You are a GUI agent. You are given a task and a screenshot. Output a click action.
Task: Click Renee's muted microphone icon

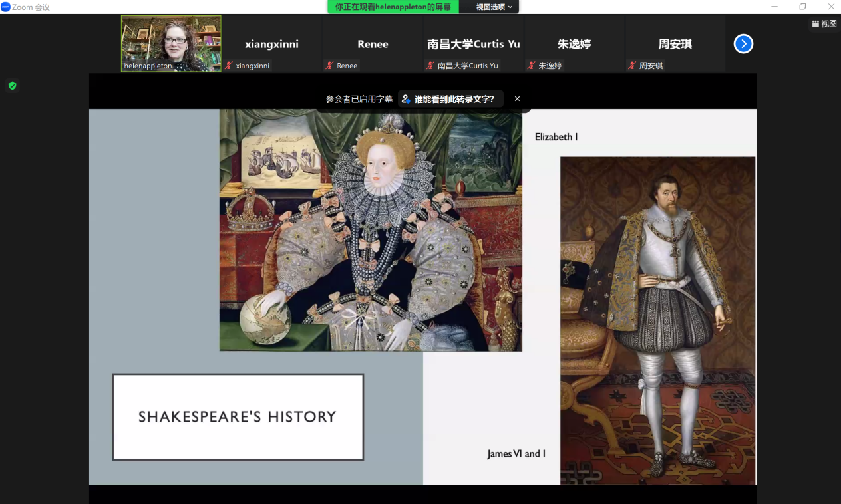[x=329, y=66]
